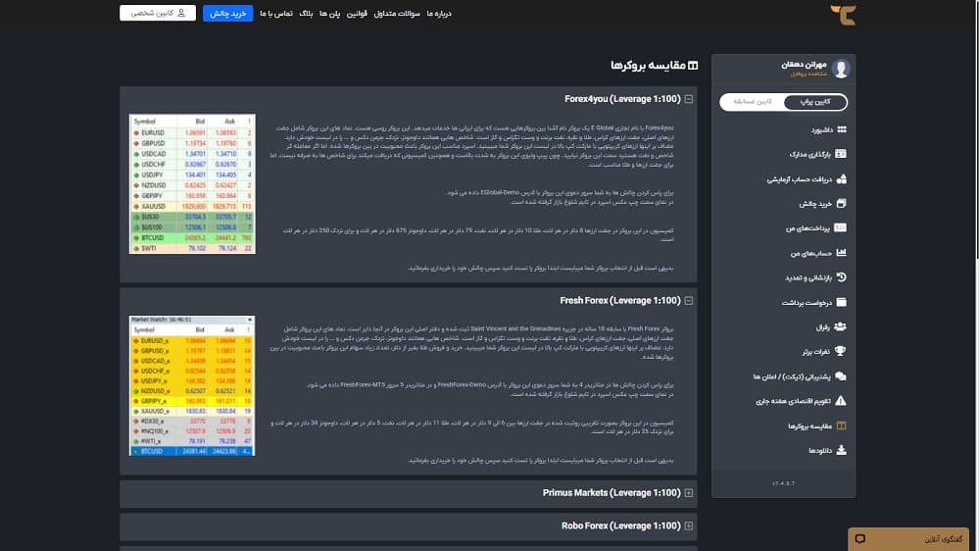Open درخواست برداشت withdrawal card icon
Screen dimensions: 980x551
(841, 302)
